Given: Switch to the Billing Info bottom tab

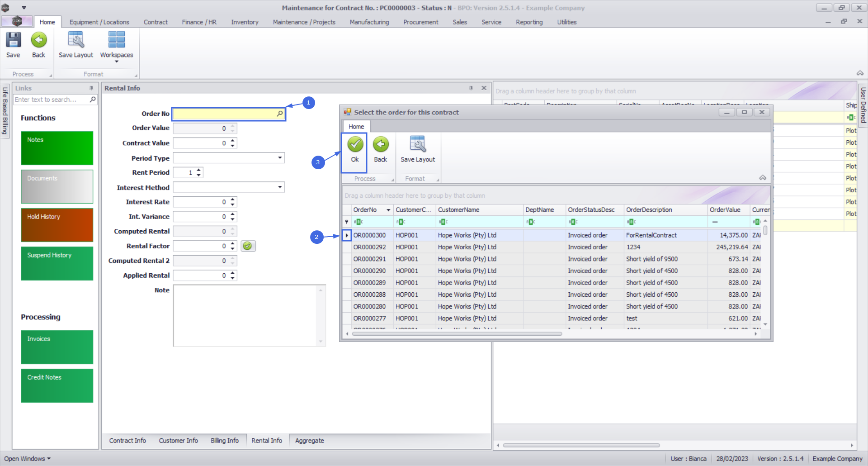Looking at the screenshot, I should (224, 441).
